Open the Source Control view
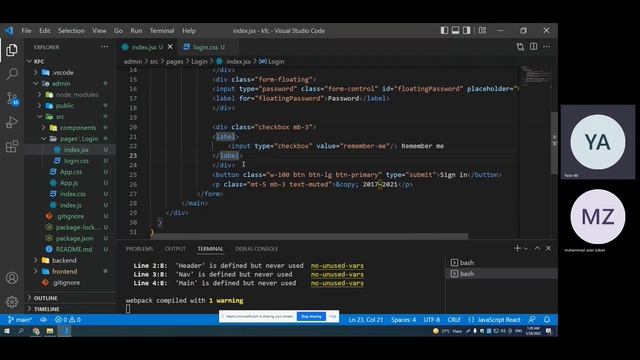The width and height of the screenshot is (640, 360). tap(12, 98)
